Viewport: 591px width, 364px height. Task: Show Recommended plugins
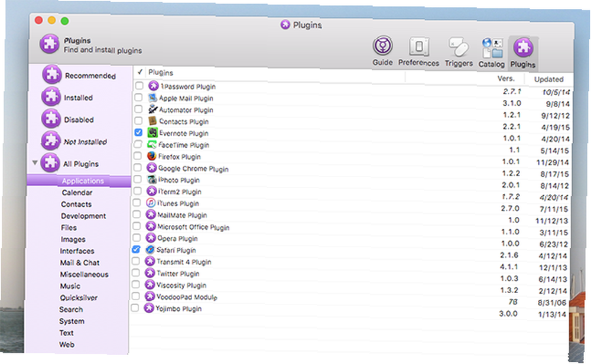(90, 76)
